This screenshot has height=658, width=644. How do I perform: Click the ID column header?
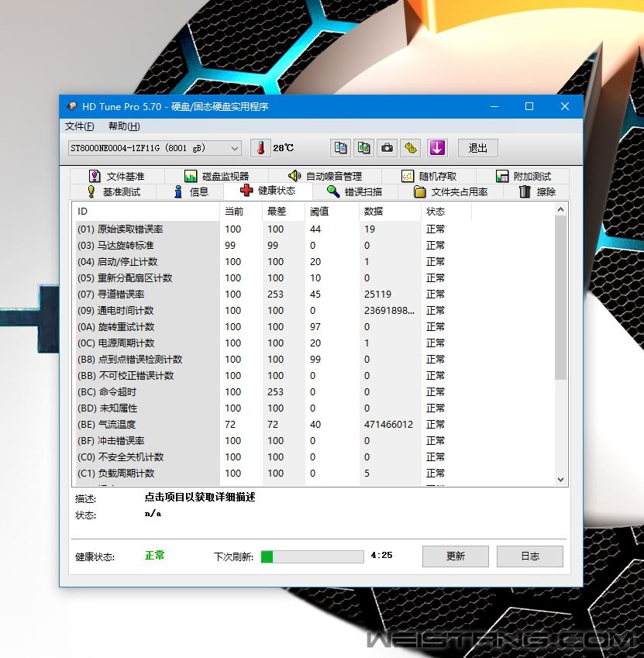click(146, 211)
